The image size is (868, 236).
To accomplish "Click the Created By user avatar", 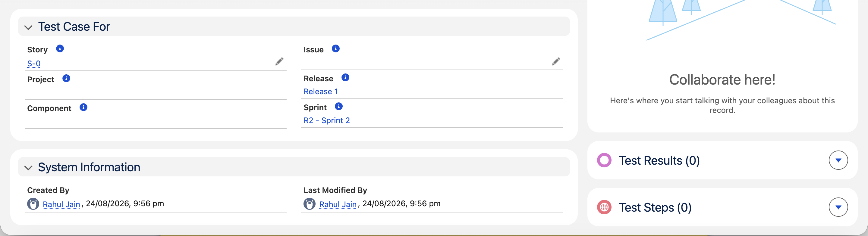I will (x=33, y=204).
